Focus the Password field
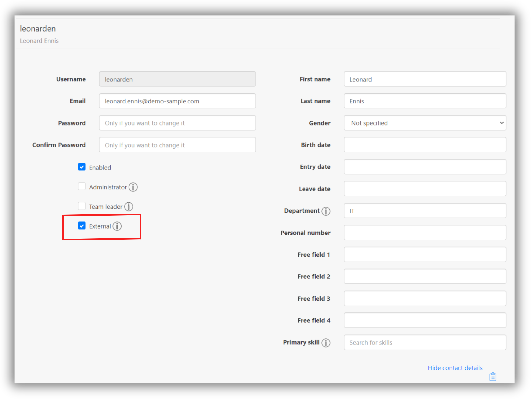Viewport: 532px width, 399px height. (177, 123)
